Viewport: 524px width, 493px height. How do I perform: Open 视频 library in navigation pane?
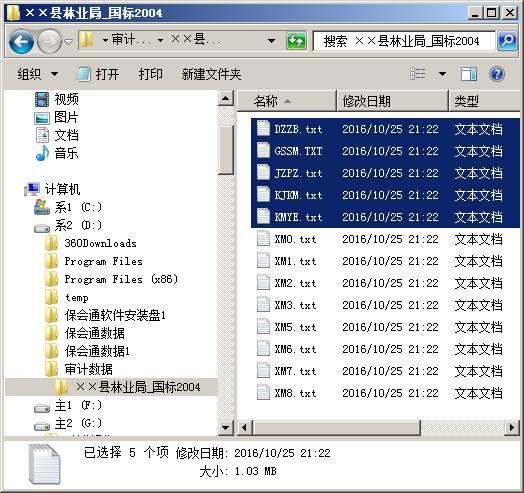(x=56, y=99)
